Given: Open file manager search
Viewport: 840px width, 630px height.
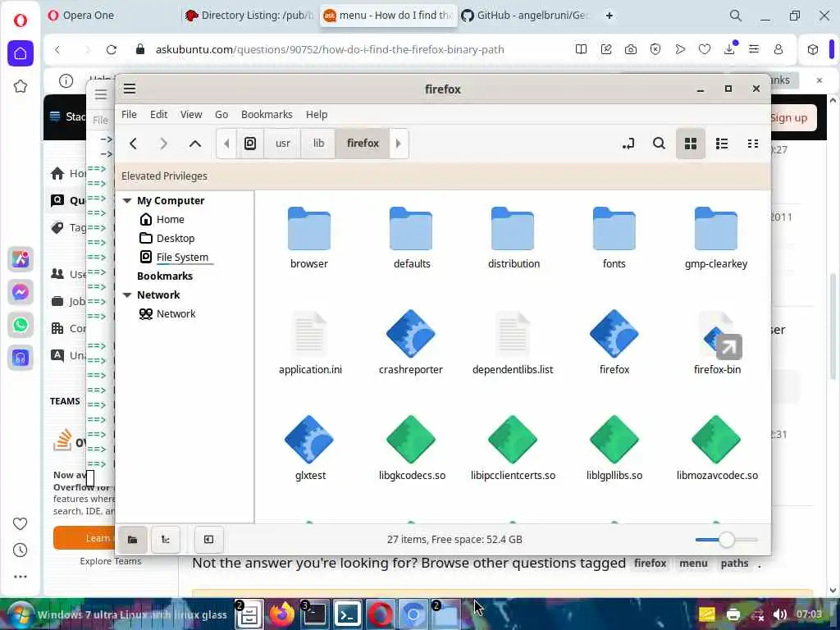Looking at the screenshot, I should point(659,144).
